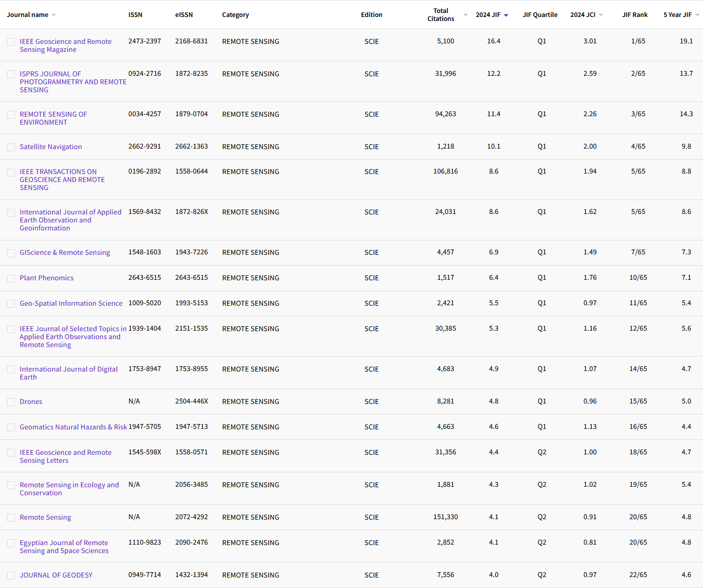Open Geo-Spatial Information Science link
This screenshot has width=703, height=588.
pyautogui.click(x=71, y=303)
